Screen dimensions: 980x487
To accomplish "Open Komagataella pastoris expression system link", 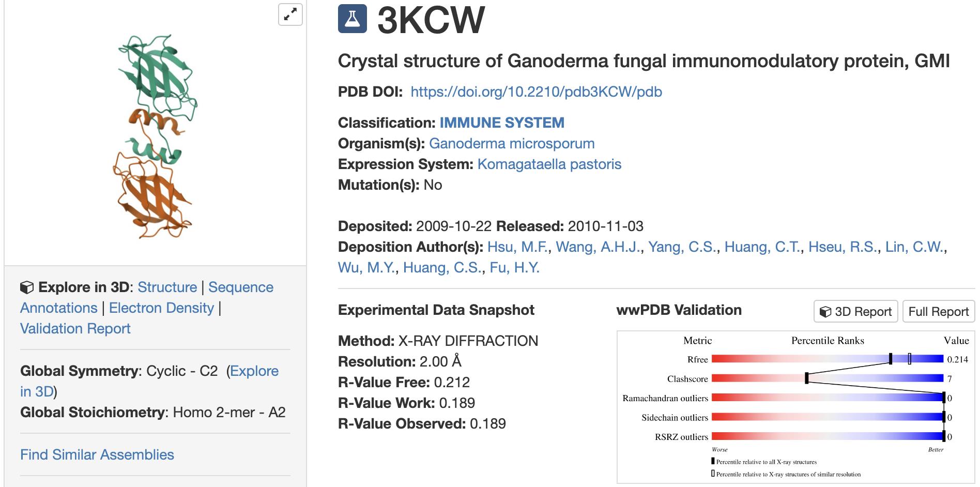I will [x=549, y=164].
